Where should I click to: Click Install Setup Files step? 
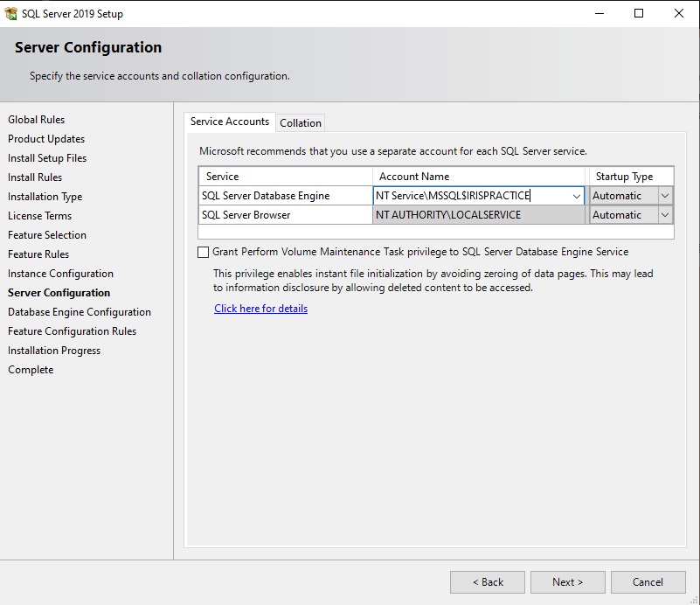point(47,158)
